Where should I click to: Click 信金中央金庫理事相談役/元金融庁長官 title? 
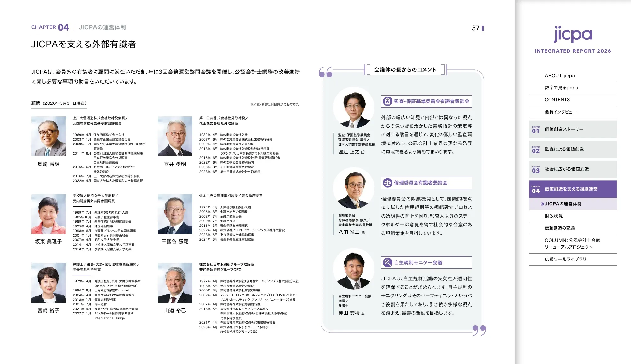coord(231,196)
